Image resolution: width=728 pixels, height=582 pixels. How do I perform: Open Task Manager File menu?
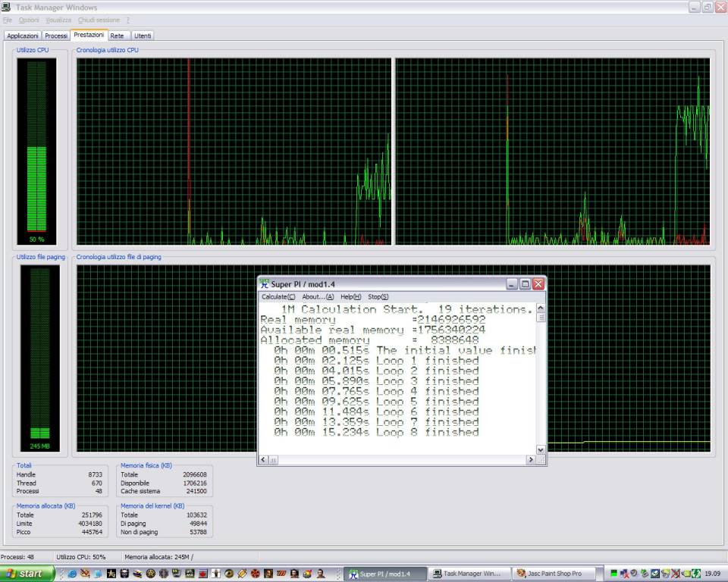click(x=8, y=20)
